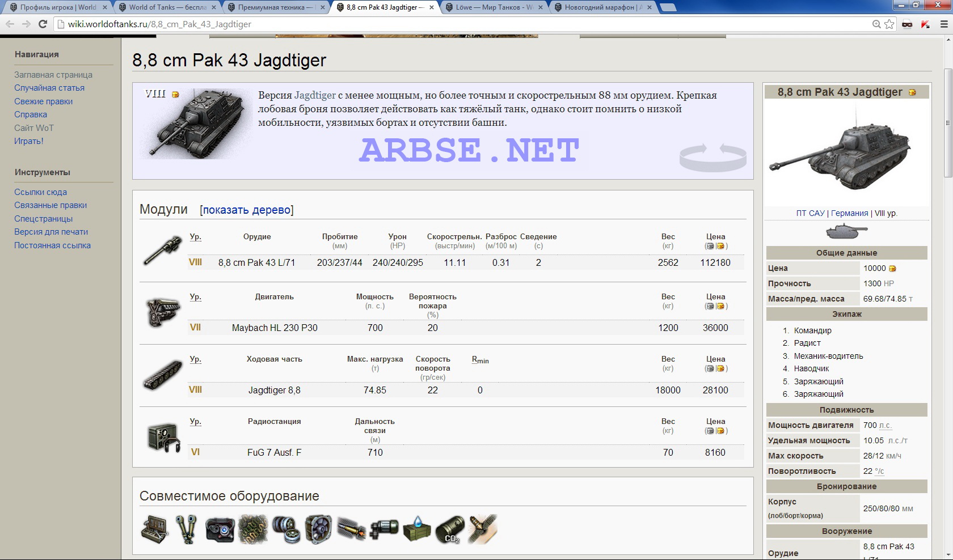Image resolution: width=953 pixels, height=560 pixels.
Task: Follow the 'Jagdtiger' link in description
Action: pyautogui.click(x=315, y=95)
